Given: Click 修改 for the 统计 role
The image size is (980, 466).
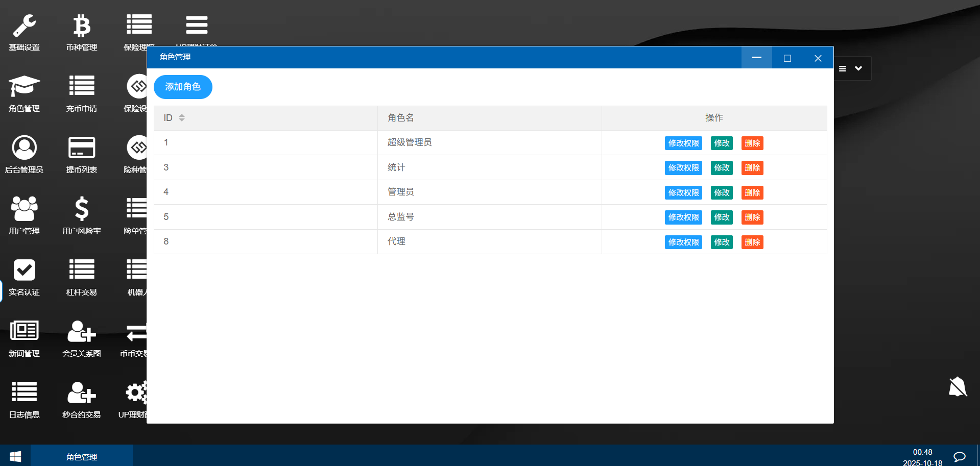Looking at the screenshot, I should pos(721,168).
